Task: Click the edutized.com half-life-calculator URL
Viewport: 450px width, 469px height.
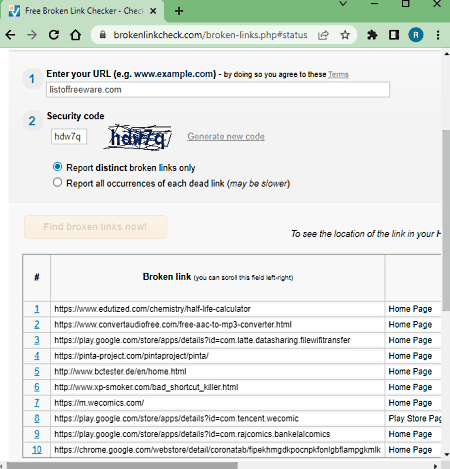Action: [x=152, y=309]
